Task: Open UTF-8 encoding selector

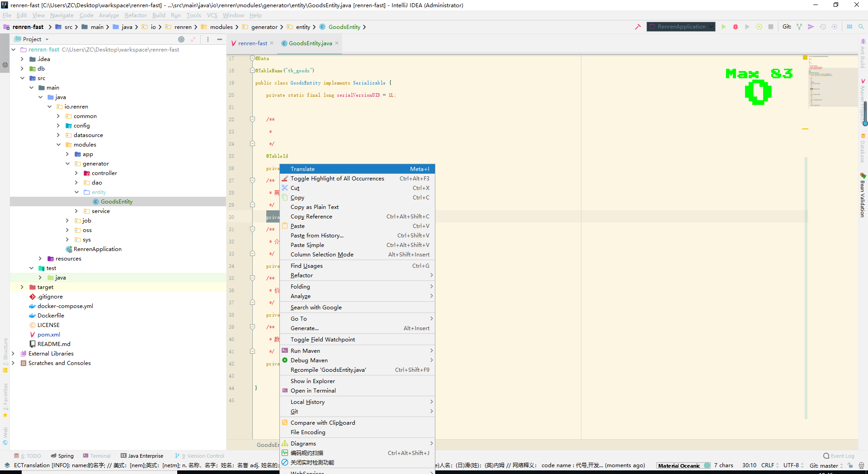Action: pos(793,465)
